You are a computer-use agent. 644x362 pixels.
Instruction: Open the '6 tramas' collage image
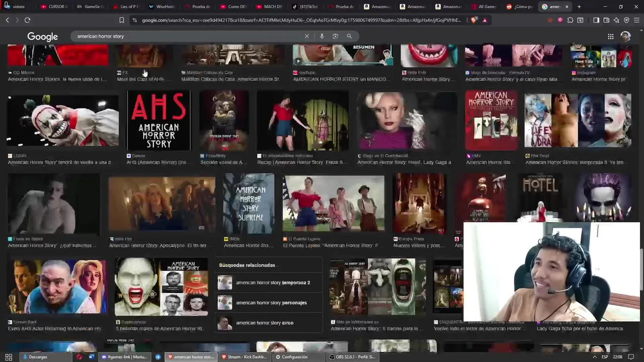tap(377, 287)
